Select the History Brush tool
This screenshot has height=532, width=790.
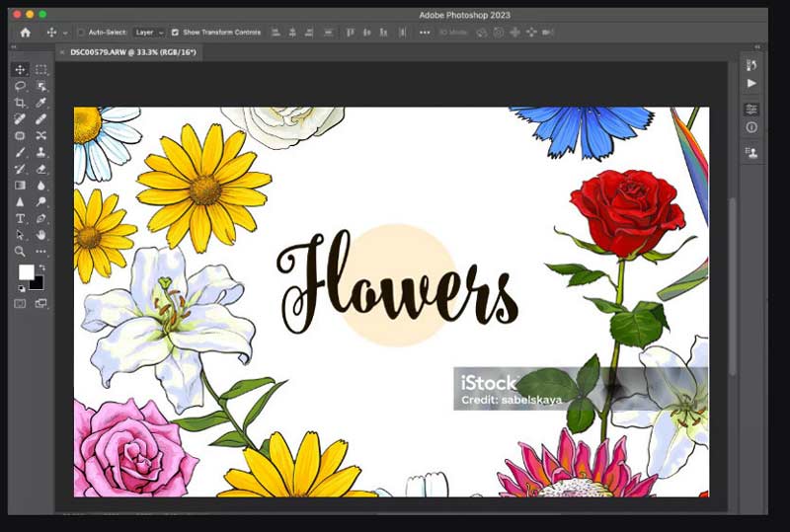coord(20,169)
